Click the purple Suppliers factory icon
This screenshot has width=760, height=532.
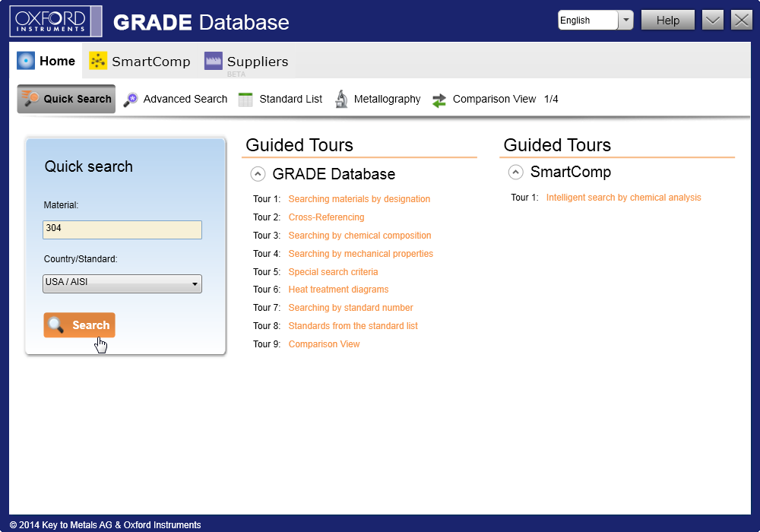pos(214,61)
